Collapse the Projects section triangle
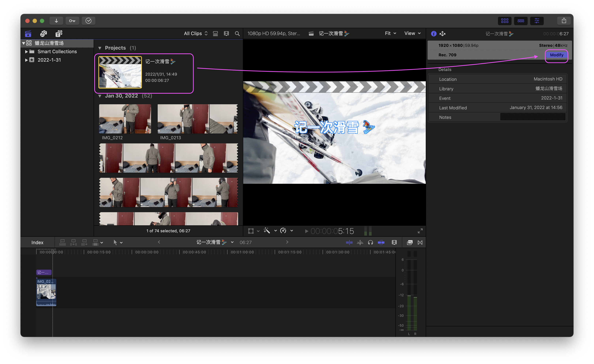Image resolution: width=594 pixels, height=364 pixels. tap(99, 48)
